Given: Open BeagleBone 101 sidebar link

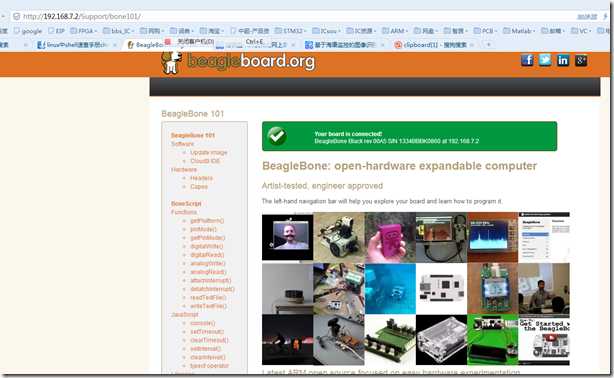Looking at the screenshot, I should pos(193,135).
